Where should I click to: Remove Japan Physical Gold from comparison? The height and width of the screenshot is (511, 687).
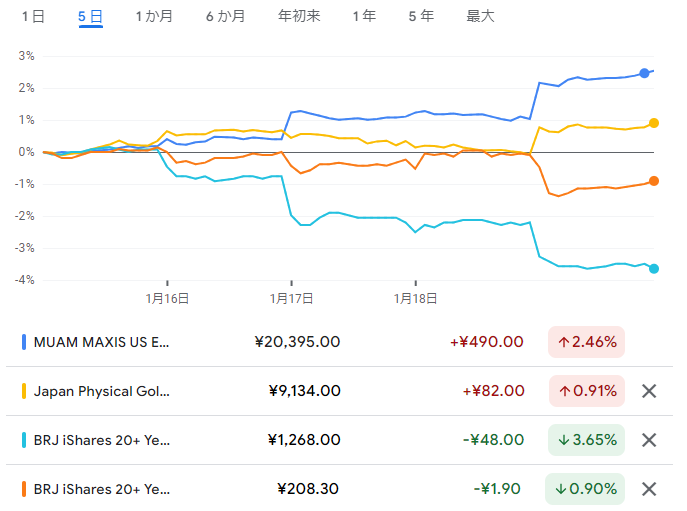tap(649, 391)
